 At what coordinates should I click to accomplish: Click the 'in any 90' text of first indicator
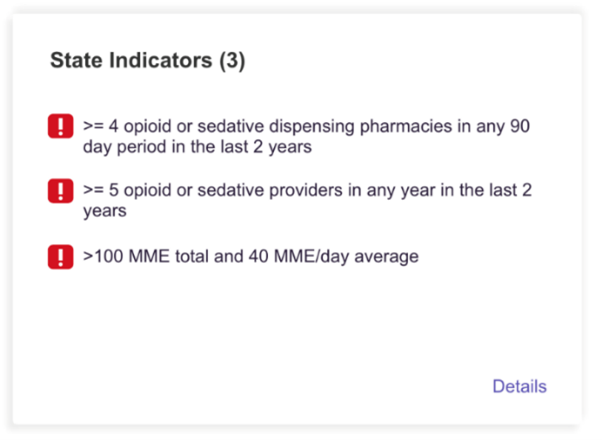click(x=494, y=126)
